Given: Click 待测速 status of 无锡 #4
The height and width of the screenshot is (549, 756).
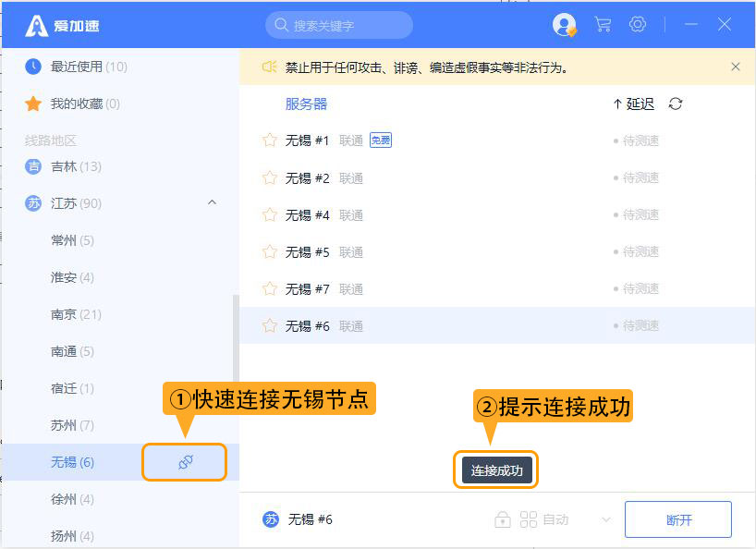Looking at the screenshot, I should pyautogui.click(x=636, y=214).
